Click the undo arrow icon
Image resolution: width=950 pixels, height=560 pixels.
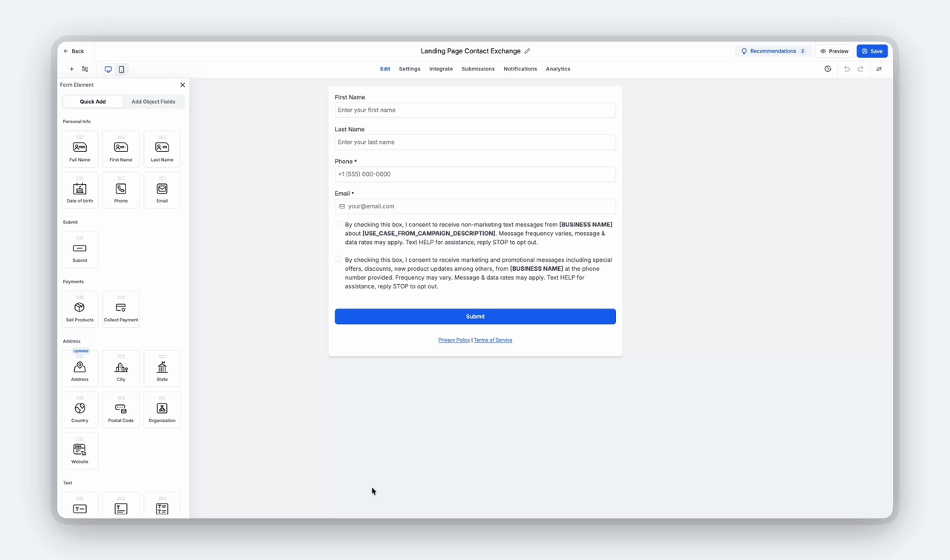point(847,69)
